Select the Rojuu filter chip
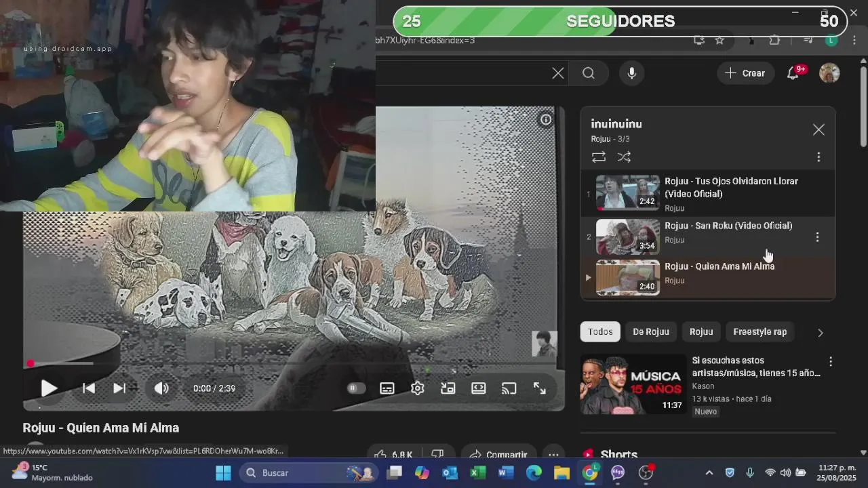868x488 pixels. [x=701, y=331]
